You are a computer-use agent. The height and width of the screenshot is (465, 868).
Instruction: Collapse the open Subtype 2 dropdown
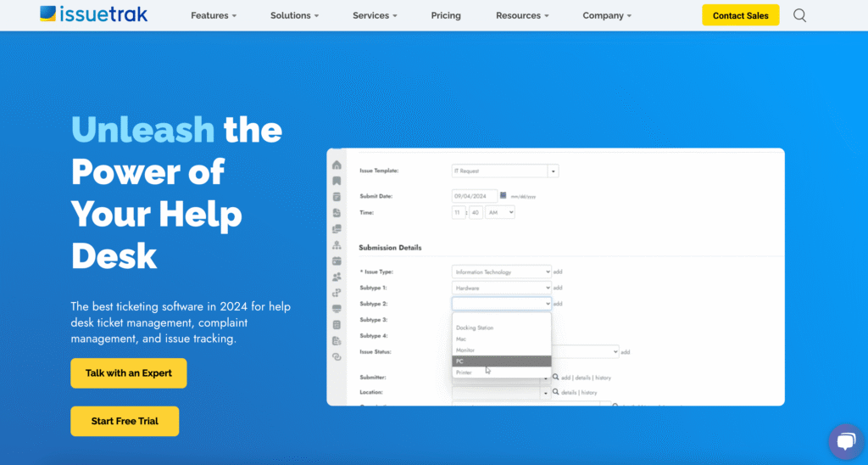pyautogui.click(x=502, y=304)
